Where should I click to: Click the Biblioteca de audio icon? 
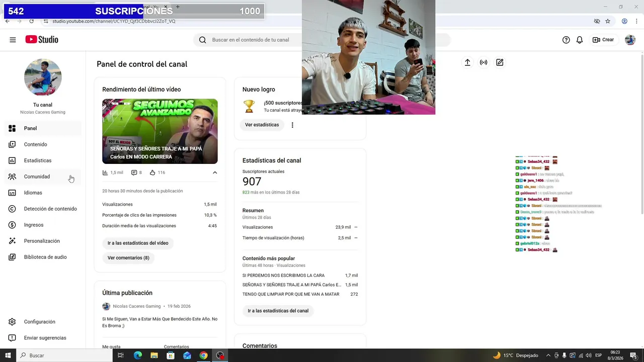point(13,257)
